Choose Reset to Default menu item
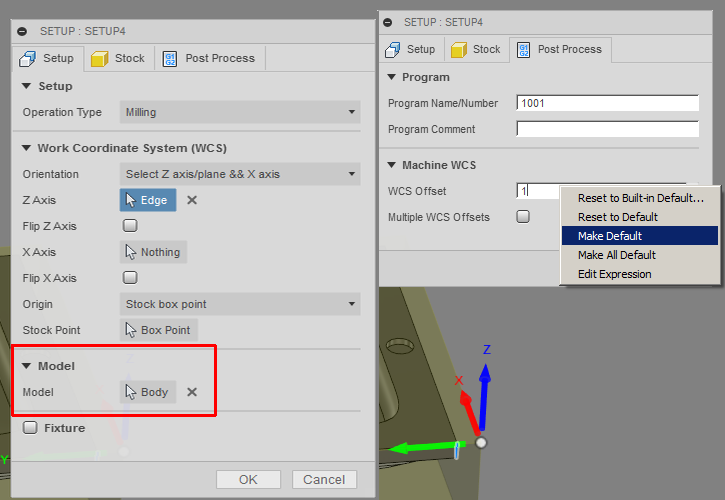This screenshot has height=500, width=725. [x=640, y=217]
